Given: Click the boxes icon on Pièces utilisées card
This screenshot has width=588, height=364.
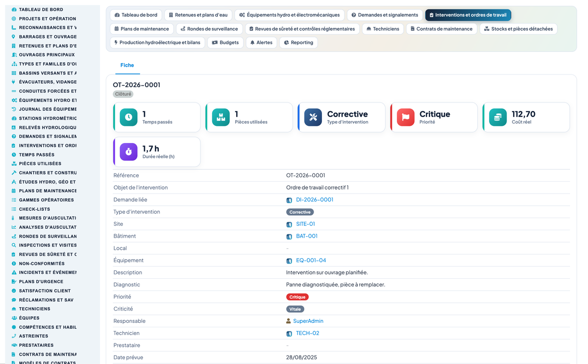Looking at the screenshot, I should tap(221, 117).
